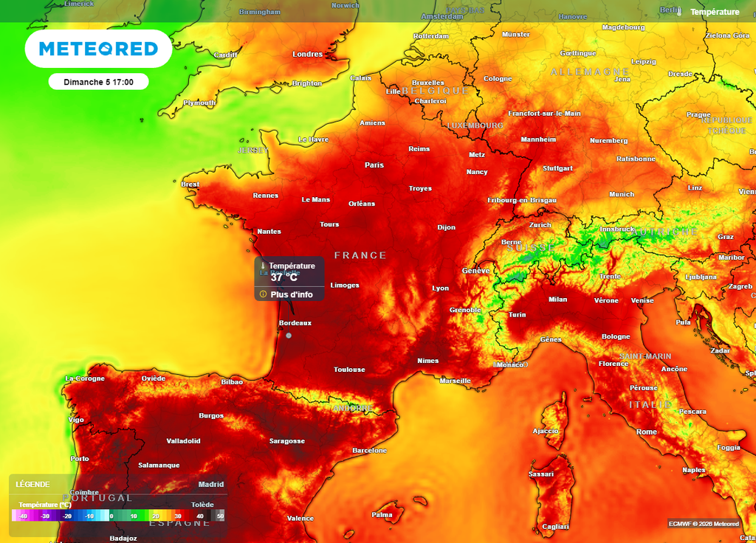Viewport: 756px width, 543px height.
Task: Select Londres on the map
Action: point(308,54)
